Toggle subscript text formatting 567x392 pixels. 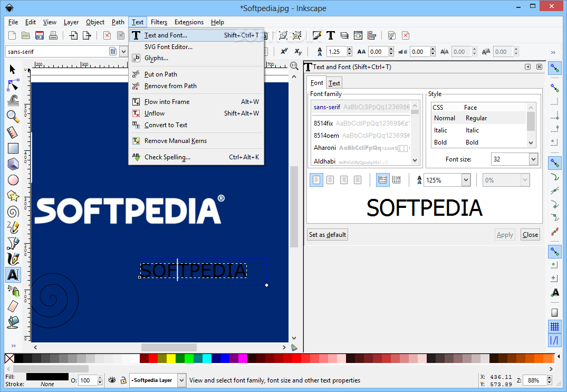298,52
